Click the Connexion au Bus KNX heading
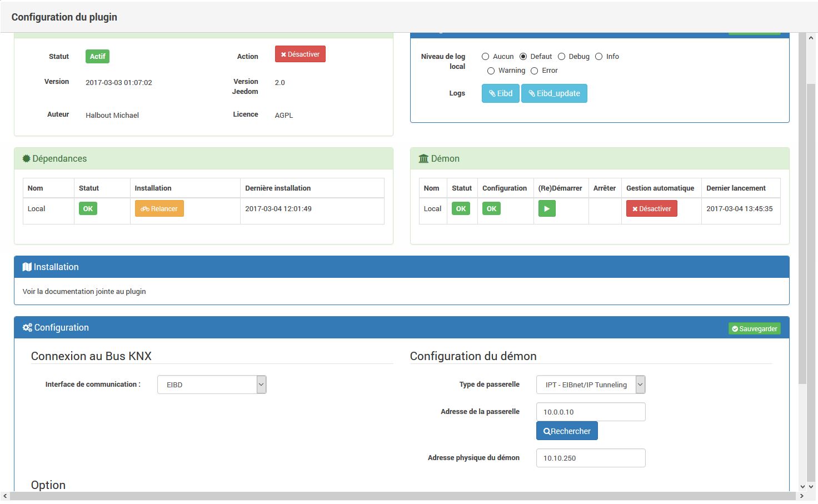Screen dimensions: 818x504 tap(91, 356)
